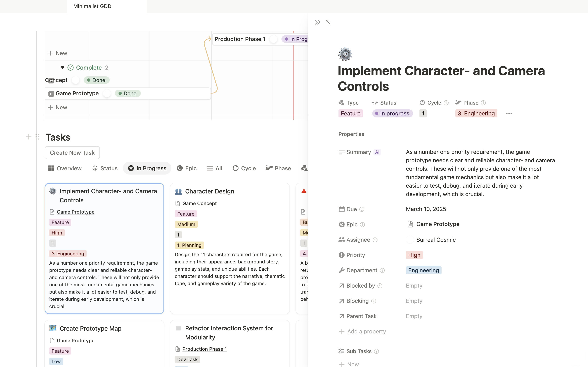Click the 1. Planning tag on Character Design card
Image resolution: width=588 pixels, height=367 pixels.
[189, 245]
